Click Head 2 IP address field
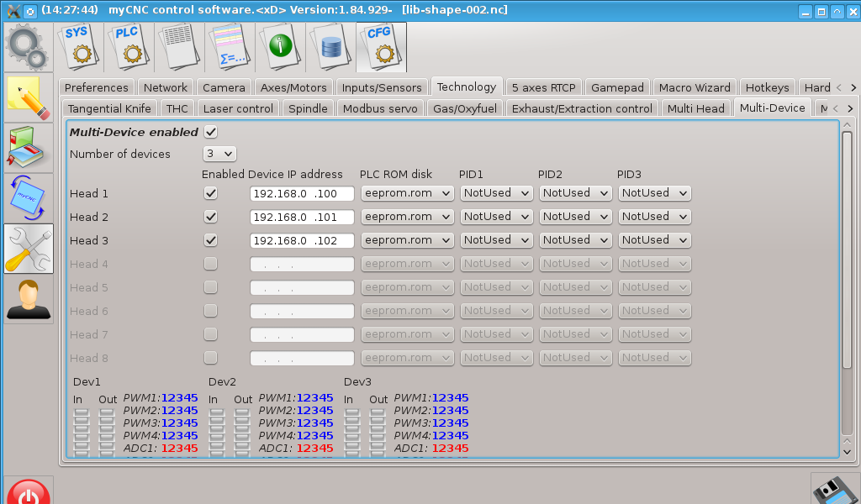Viewport: 861px width, 504px height. point(302,218)
